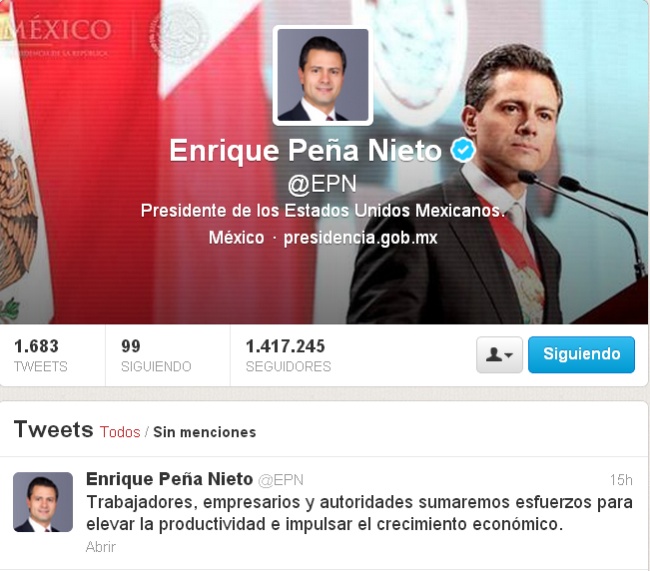
Task: Click the tweet text about productividad
Action: point(359,513)
